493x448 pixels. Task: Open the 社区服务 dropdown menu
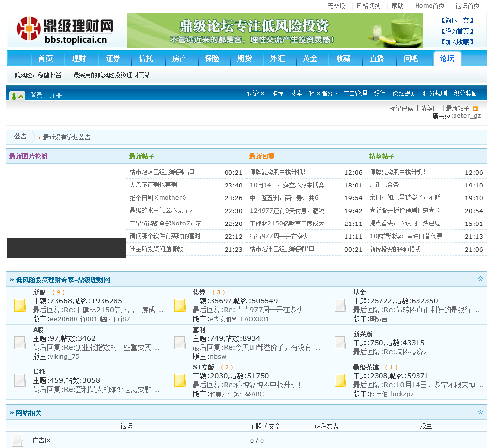click(x=323, y=93)
